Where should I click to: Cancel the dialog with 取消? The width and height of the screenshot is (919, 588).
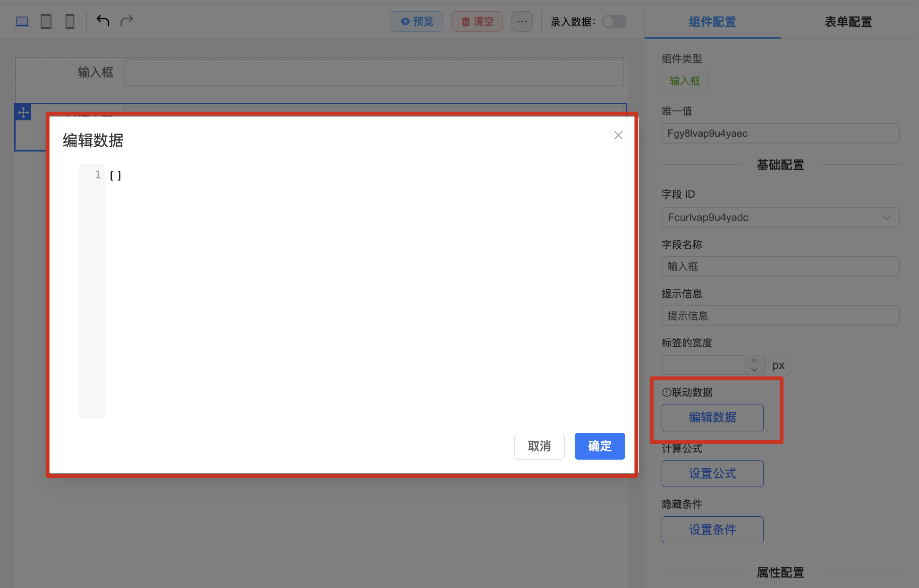coord(539,446)
